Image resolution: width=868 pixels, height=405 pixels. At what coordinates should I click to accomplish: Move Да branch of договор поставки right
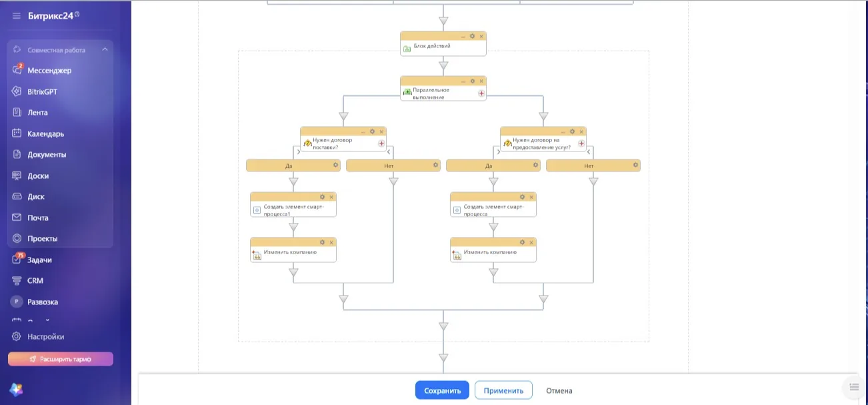pos(298,152)
